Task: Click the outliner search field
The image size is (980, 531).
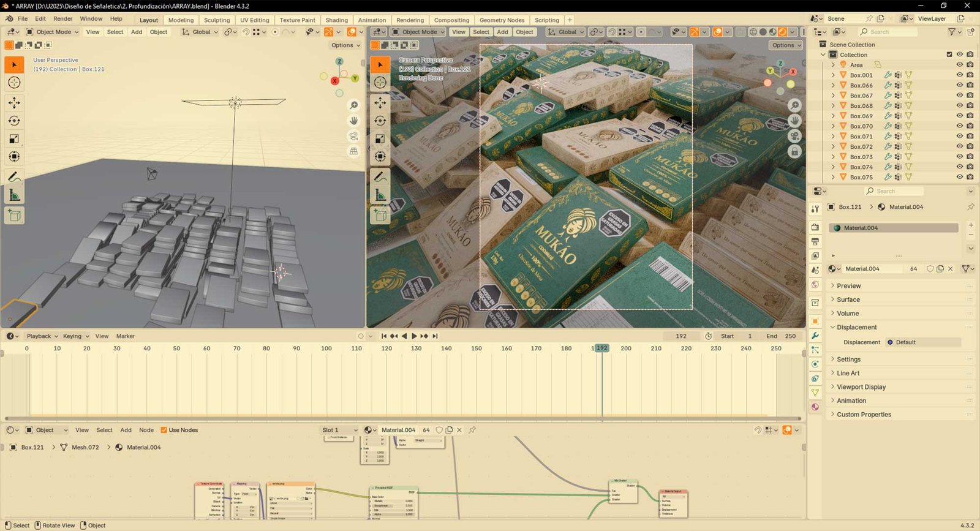Action: (x=888, y=32)
